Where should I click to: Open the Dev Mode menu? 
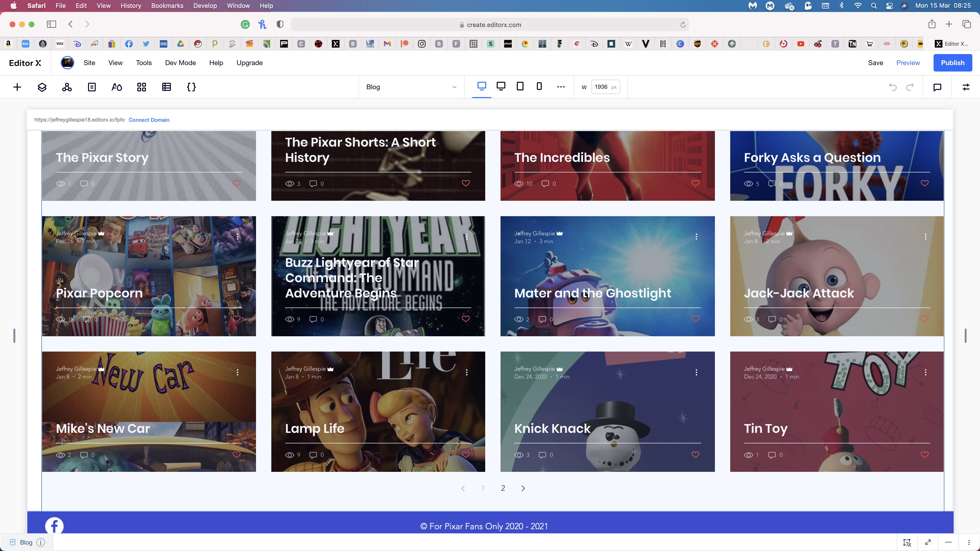coord(180,63)
